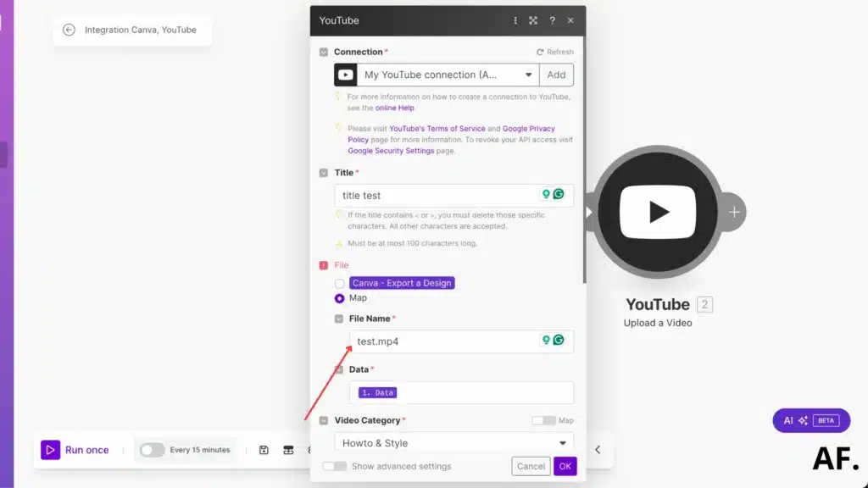Image resolution: width=868 pixels, height=488 pixels.
Task: Open the My YouTube connection dropdown
Action: coord(448,75)
